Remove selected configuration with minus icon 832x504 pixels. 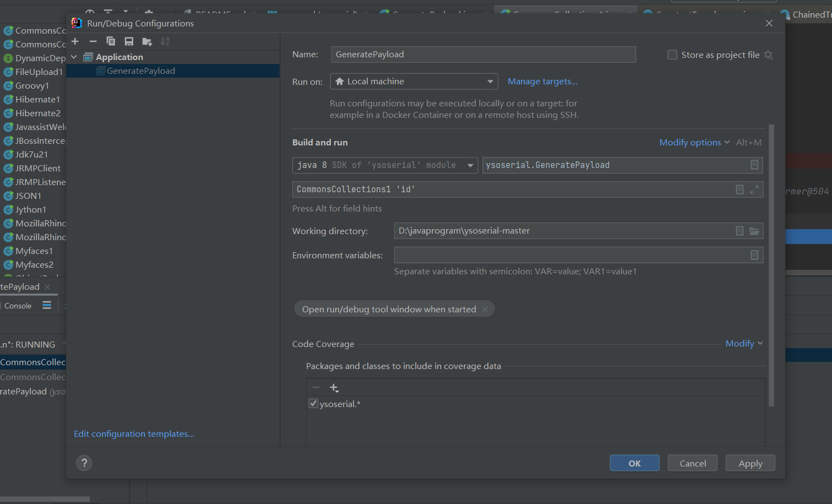[93, 41]
